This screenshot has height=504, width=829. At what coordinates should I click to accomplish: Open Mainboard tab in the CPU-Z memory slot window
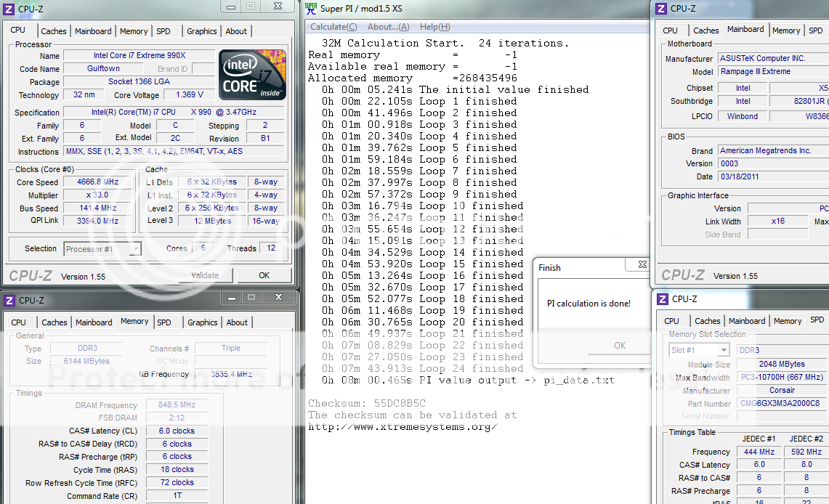pos(747,321)
